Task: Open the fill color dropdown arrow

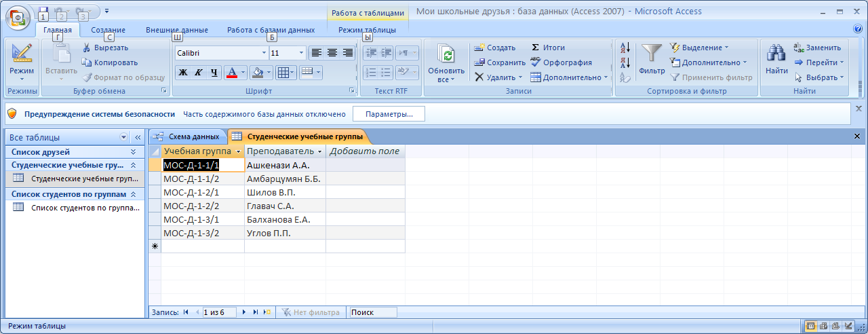Action: [x=269, y=73]
